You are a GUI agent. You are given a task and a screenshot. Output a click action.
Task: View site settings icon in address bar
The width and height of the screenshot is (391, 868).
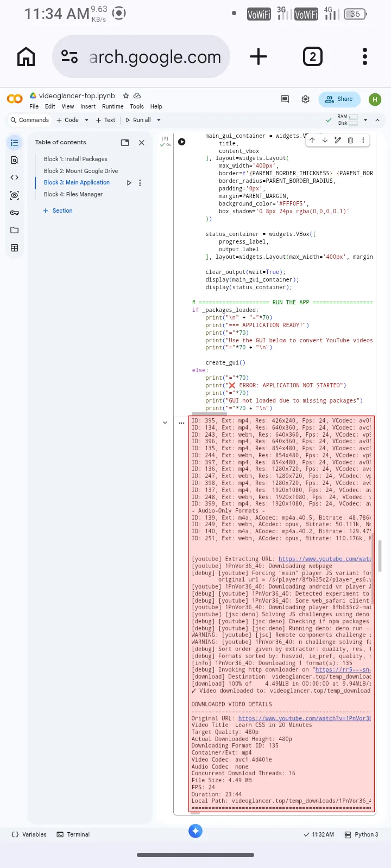click(70, 56)
